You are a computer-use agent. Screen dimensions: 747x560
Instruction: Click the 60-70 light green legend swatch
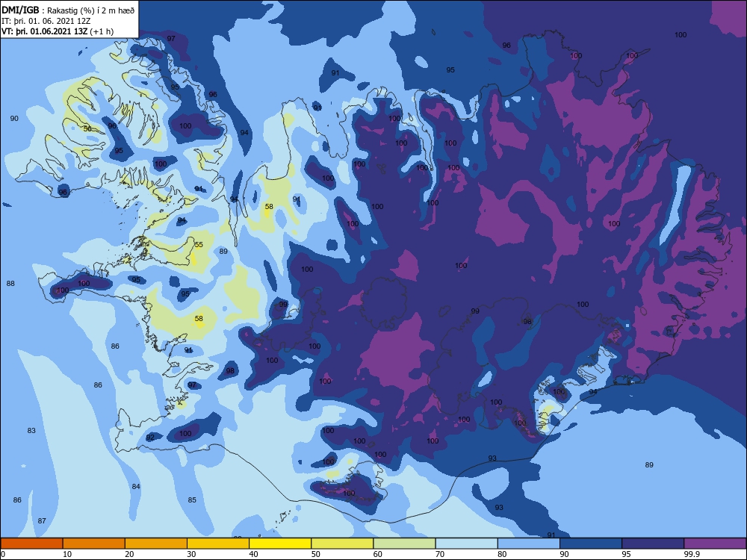tap(404, 544)
